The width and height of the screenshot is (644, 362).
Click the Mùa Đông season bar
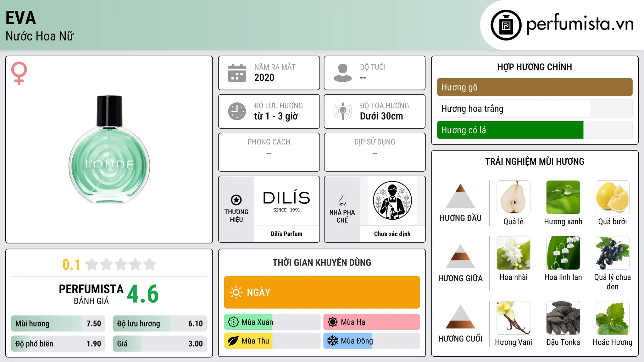(372, 341)
